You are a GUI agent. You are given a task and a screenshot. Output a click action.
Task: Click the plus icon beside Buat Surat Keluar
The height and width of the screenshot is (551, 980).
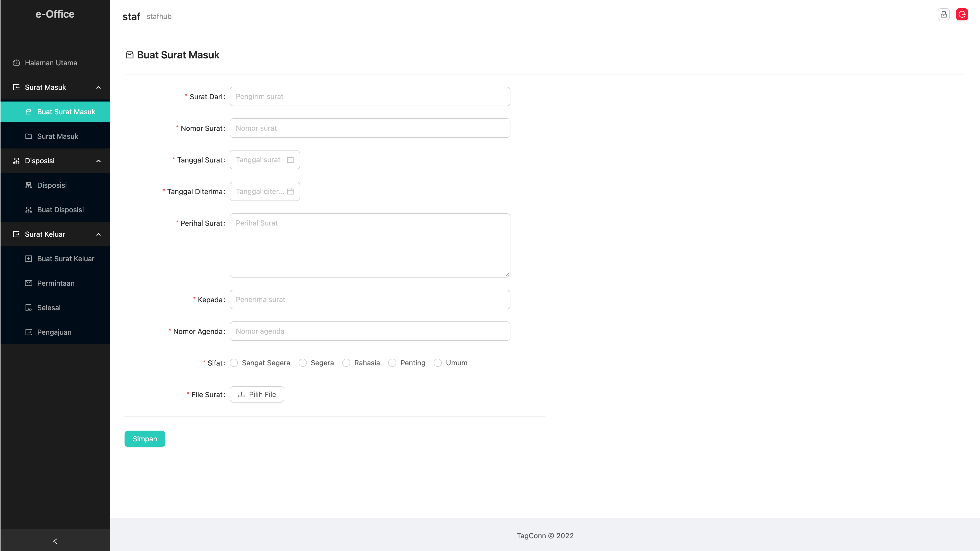29,259
